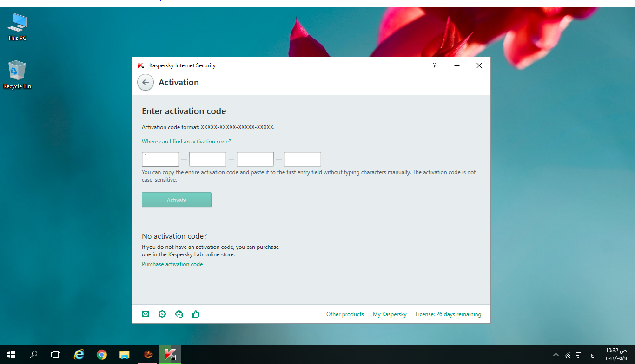Open Task View on the taskbar
The image size is (635, 364).
[x=56, y=355]
